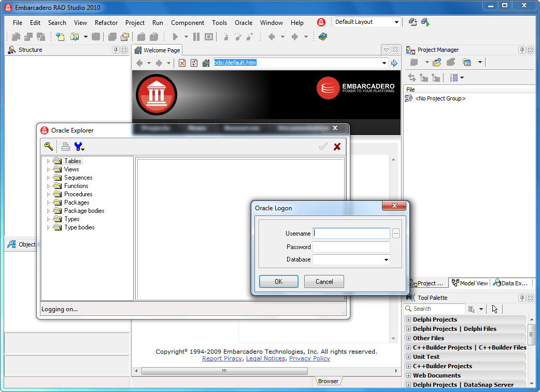Open the Oracle menu
The image size is (540, 392).
coord(244,23)
